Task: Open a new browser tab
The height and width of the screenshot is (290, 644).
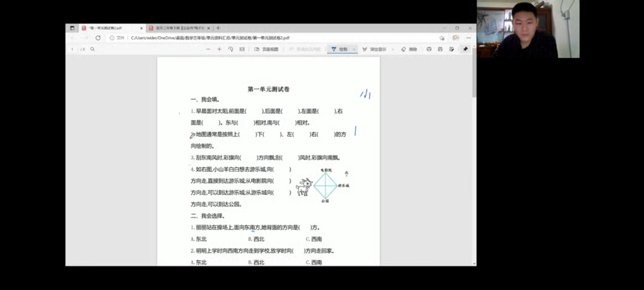Action: 218,28
